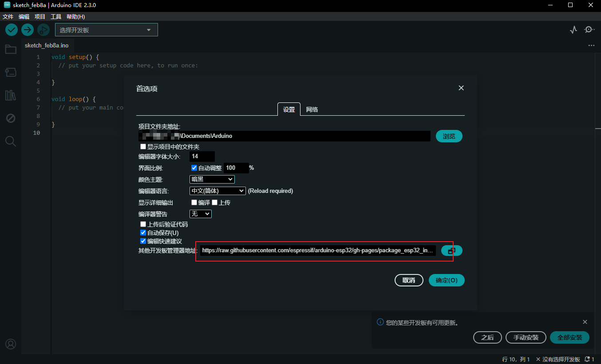
Task: Open the Search sidebar panel
Action: (x=11, y=141)
